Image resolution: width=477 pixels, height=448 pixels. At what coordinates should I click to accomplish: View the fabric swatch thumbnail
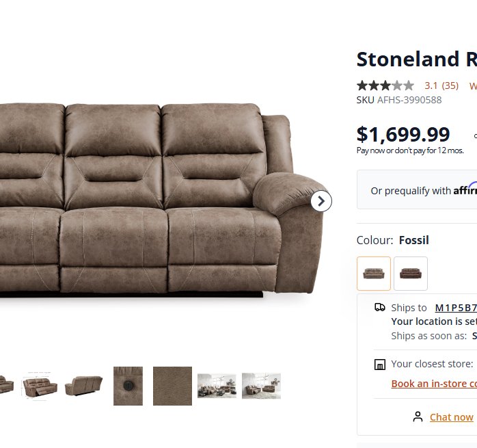pyautogui.click(x=172, y=386)
